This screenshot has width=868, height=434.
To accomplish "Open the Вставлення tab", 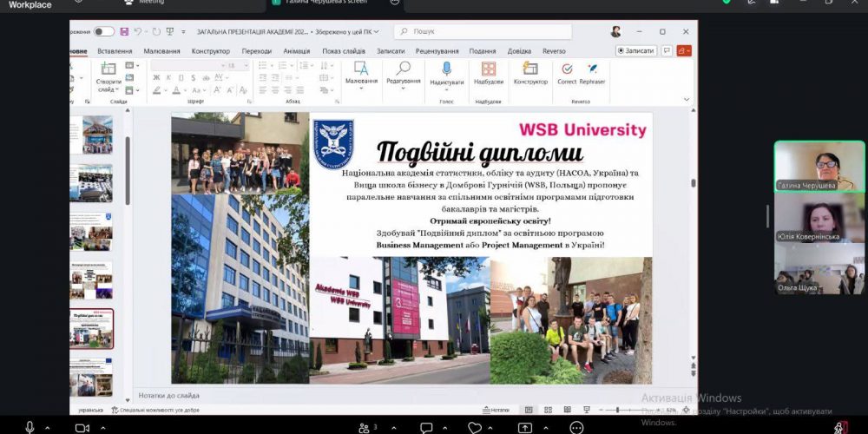I will tap(115, 51).
